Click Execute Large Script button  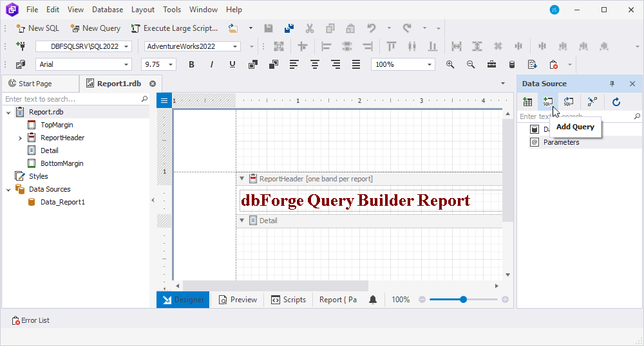click(174, 28)
